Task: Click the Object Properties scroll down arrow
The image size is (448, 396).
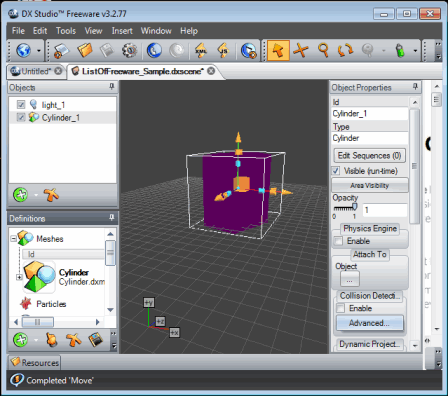Action: 415,346
